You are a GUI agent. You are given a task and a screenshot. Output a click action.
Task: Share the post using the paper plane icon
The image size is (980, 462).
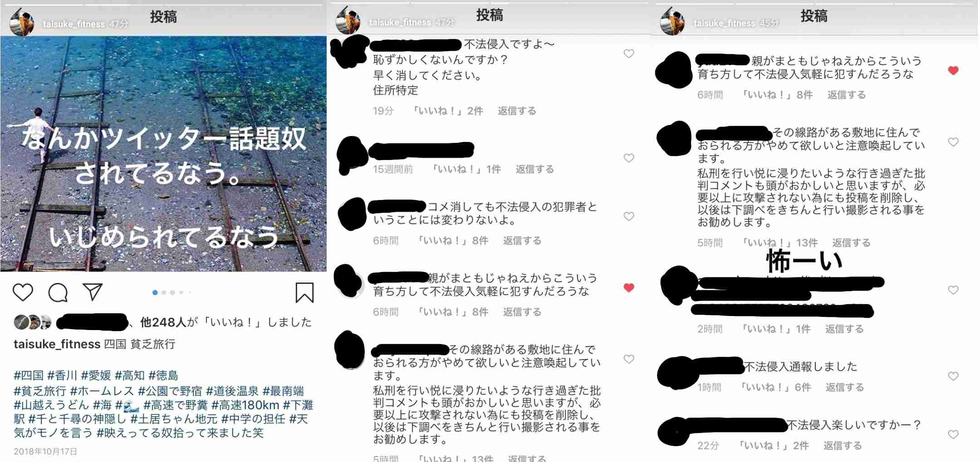point(93,292)
